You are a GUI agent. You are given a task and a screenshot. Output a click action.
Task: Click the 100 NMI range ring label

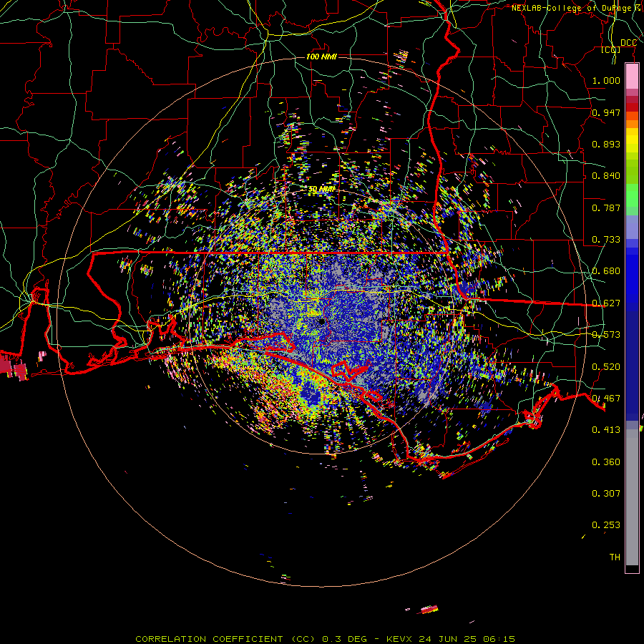(x=321, y=57)
